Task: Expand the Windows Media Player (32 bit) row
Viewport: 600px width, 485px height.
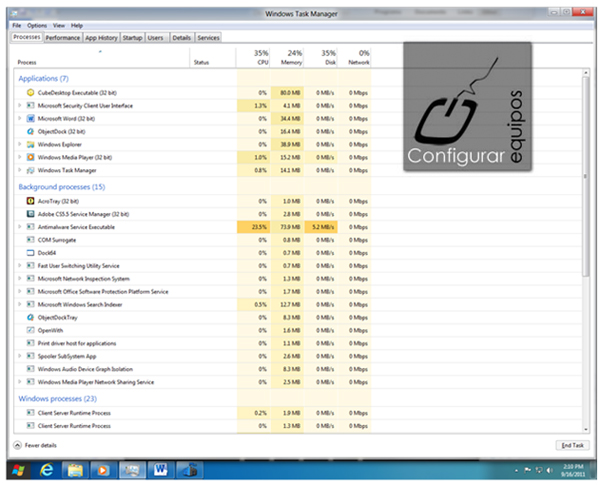Action: click(x=20, y=157)
